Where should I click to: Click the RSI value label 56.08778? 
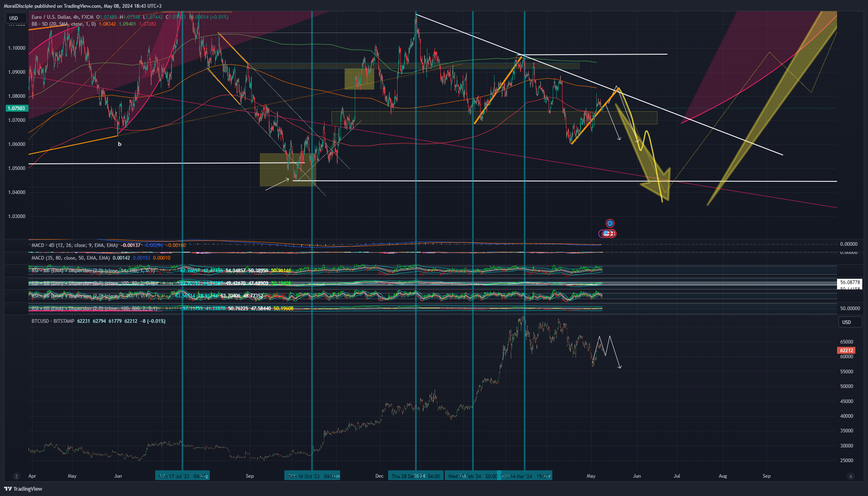850,282
